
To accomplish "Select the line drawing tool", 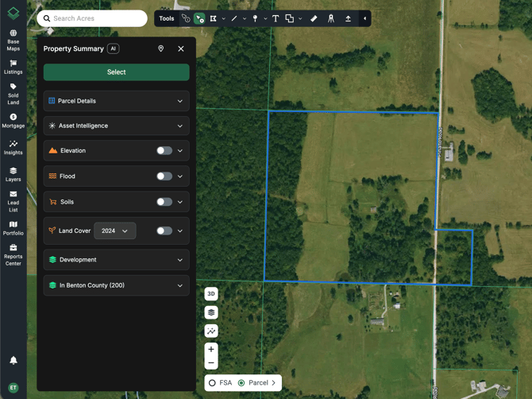I will (x=234, y=18).
